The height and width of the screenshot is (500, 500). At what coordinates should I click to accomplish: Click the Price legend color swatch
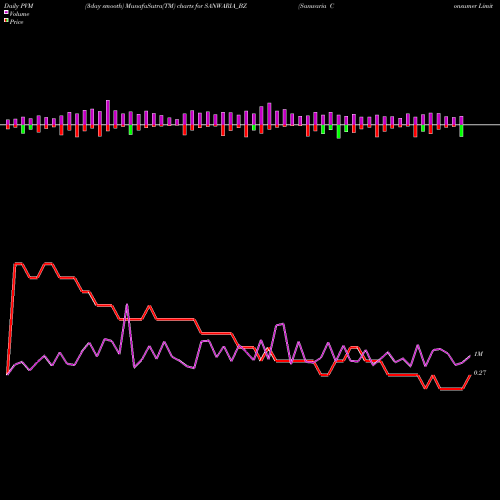coord(6,21)
